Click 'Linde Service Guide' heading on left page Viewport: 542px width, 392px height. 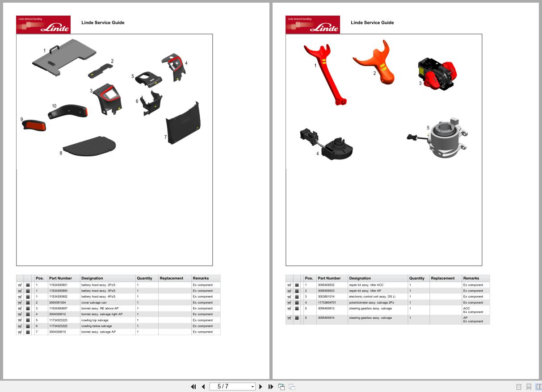pyautogui.click(x=103, y=22)
